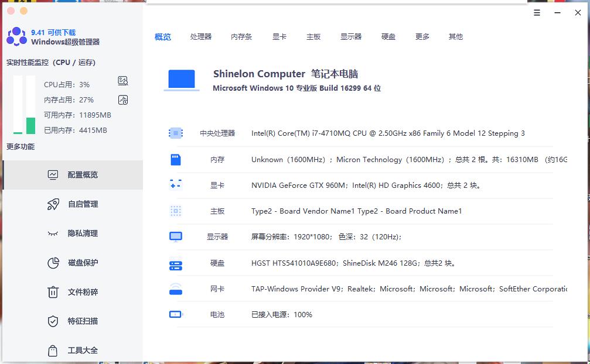Switch to the 处理器 tab

pyautogui.click(x=200, y=37)
